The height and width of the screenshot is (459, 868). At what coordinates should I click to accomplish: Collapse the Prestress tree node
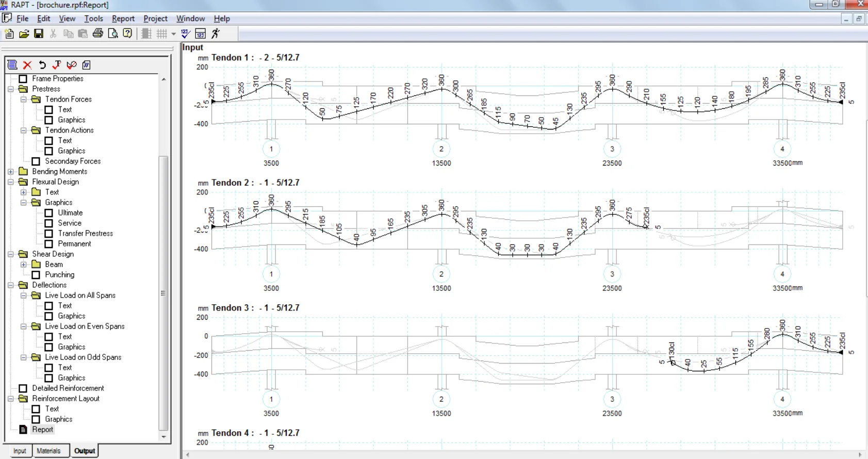tap(11, 89)
